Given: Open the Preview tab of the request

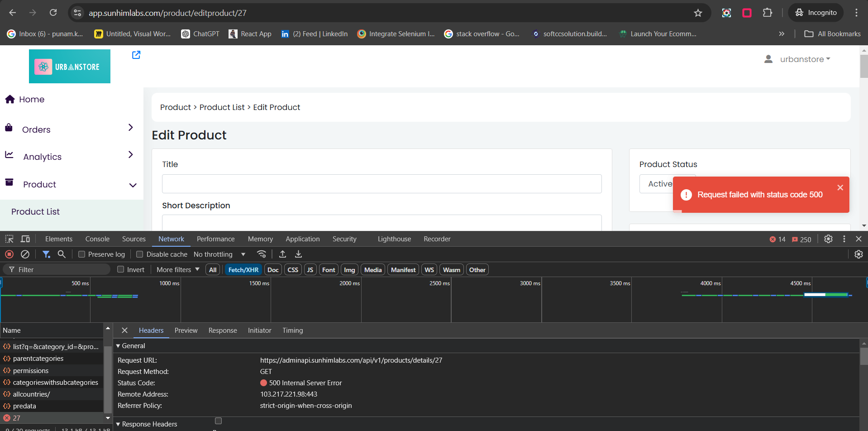Looking at the screenshot, I should (186, 330).
